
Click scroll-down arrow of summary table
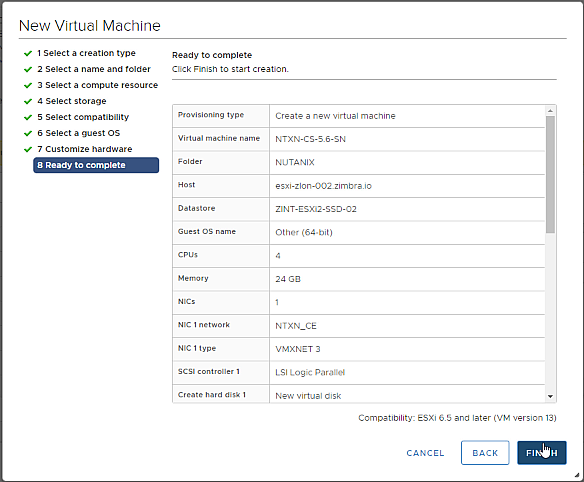click(550, 396)
